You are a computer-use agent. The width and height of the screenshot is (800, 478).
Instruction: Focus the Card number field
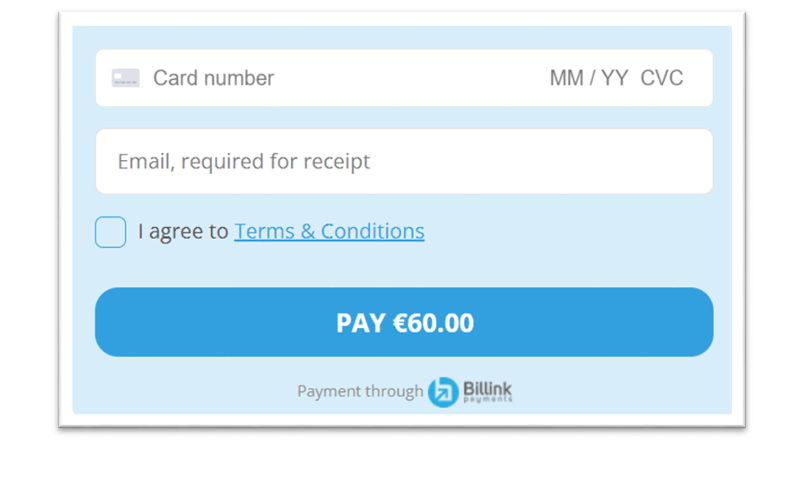click(330, 78)
